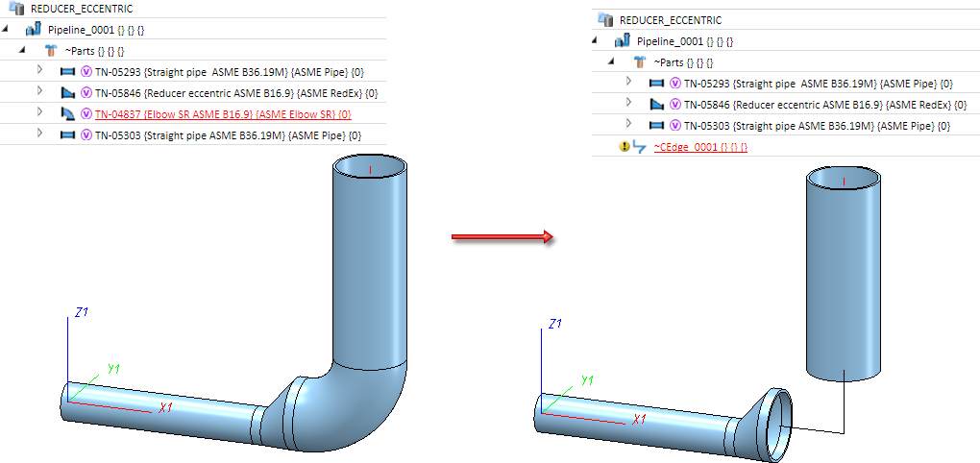Expand TN-05293 in the tree containing CEdge_0001

click(x=628, y=82)
